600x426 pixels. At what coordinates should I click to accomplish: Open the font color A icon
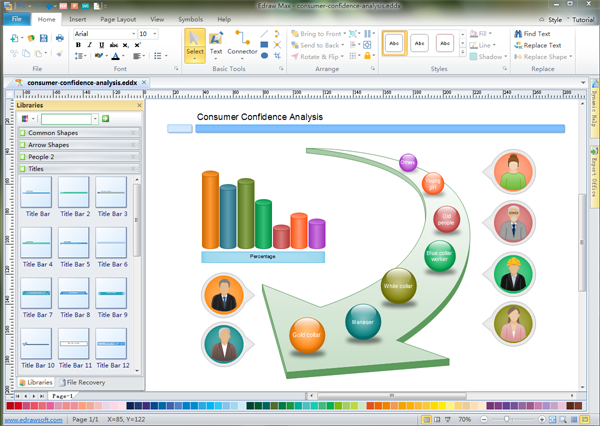point(115,56)
